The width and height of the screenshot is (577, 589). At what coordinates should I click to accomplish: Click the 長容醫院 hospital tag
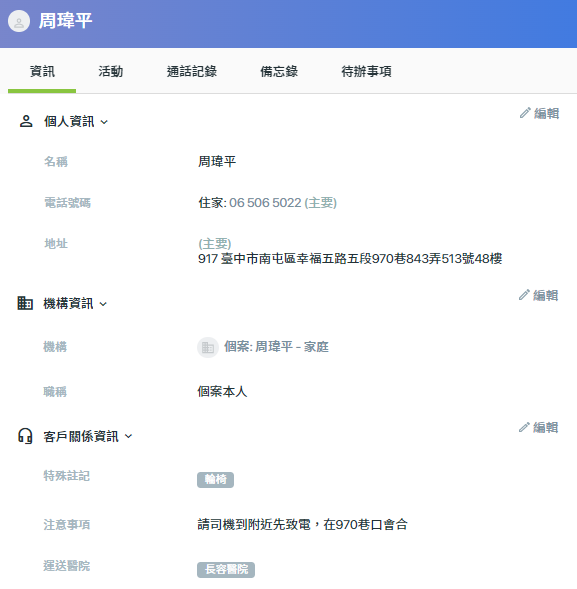pos(226,569)
